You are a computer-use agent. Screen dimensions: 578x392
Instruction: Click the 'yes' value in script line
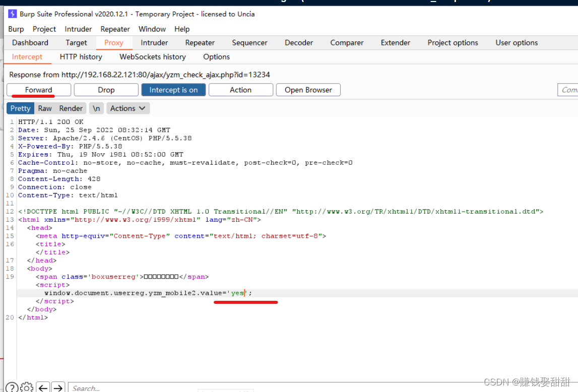[x=237, y=293]
